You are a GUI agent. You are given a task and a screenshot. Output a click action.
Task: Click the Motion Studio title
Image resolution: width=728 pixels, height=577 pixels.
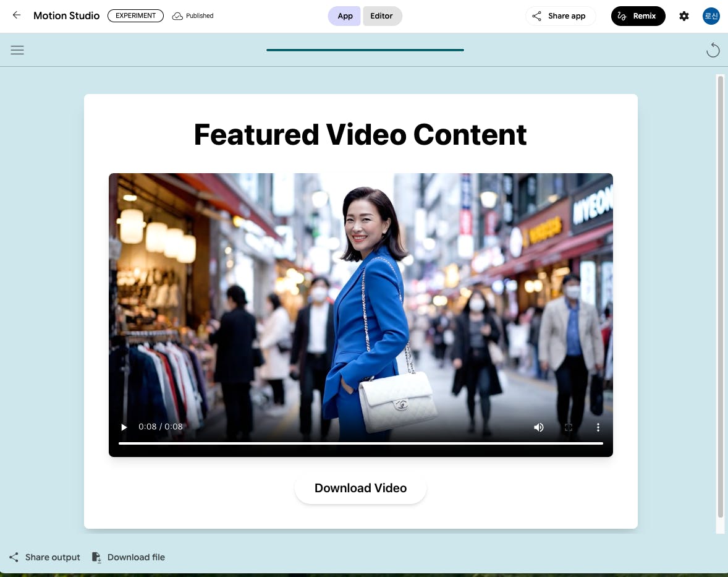tap(66, 16)
